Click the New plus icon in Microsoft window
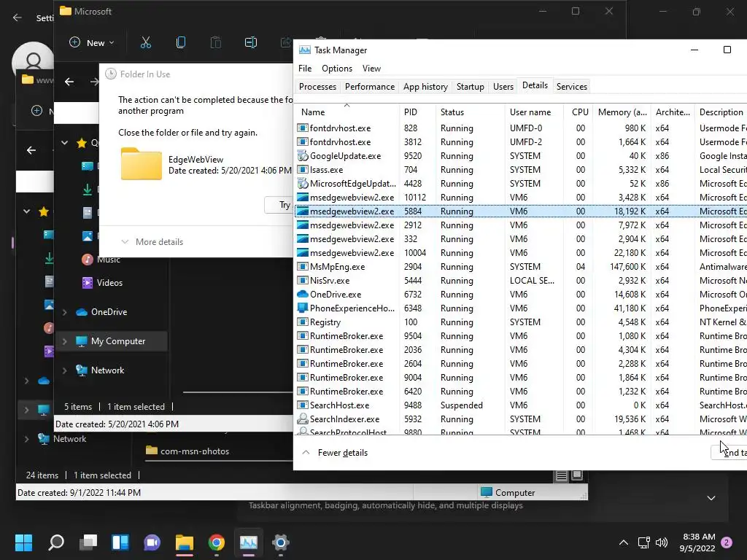The image size is (747, 560). (x=75, y=42)
